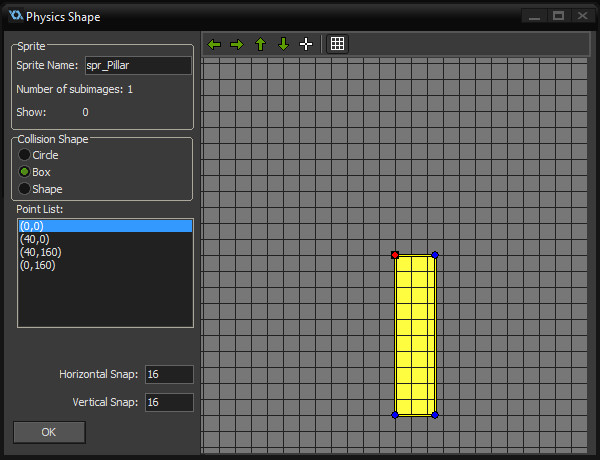
Task: Focus the Horizontal Snap field
Action: pos(169,374)
